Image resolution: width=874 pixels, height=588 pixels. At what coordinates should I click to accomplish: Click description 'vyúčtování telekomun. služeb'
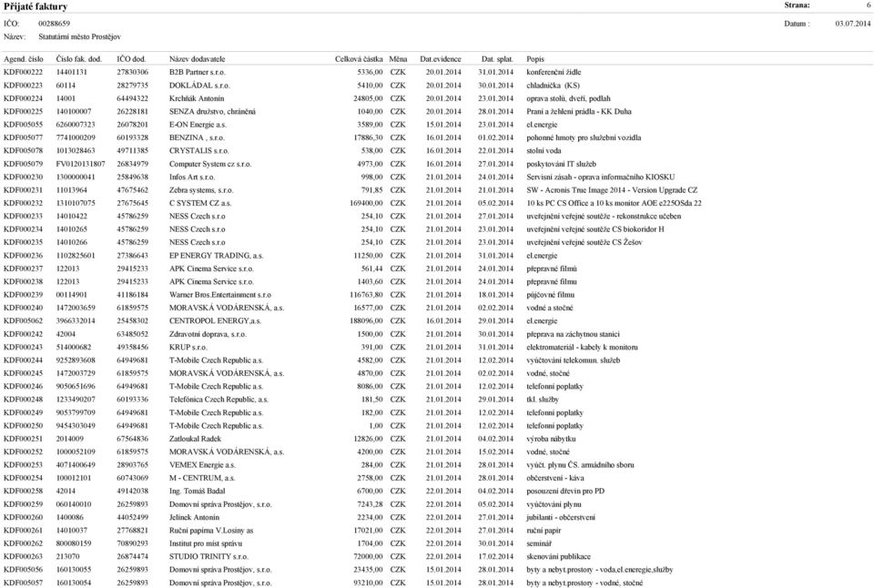coord(573,360)
